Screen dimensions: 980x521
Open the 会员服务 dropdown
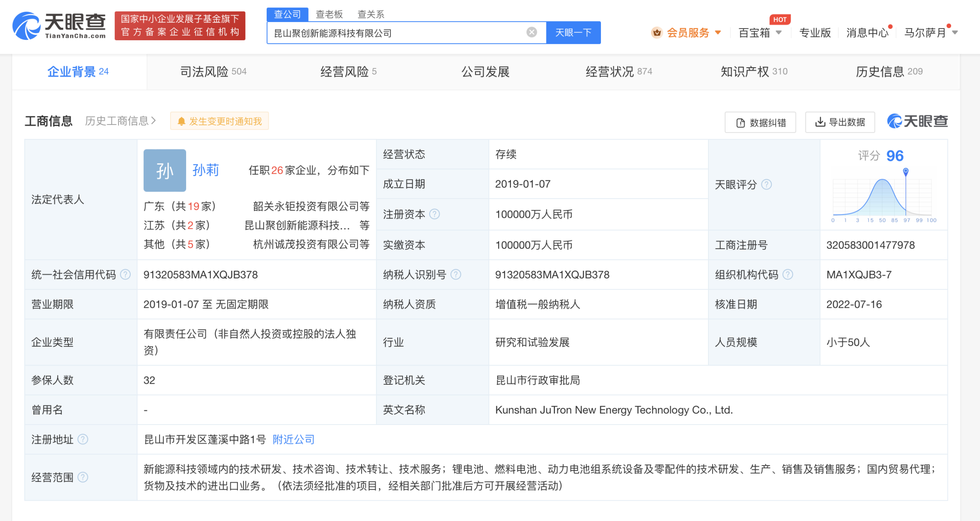tap(689, 33)
